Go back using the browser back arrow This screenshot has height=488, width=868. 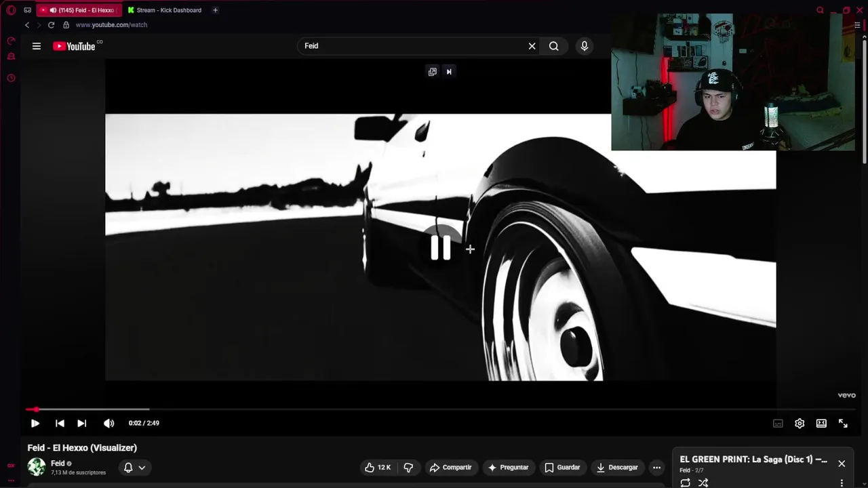click(x=27, y=25)
